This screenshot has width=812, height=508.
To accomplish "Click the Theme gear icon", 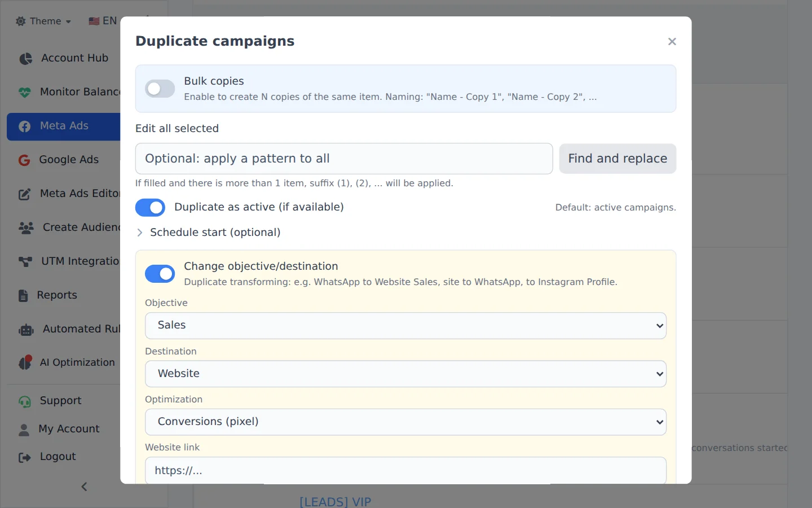I will 21,21.
